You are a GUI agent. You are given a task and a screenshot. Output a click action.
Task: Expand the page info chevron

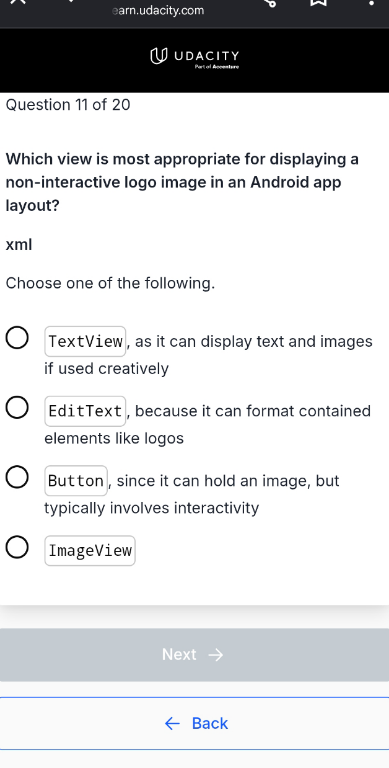(71, 1)
